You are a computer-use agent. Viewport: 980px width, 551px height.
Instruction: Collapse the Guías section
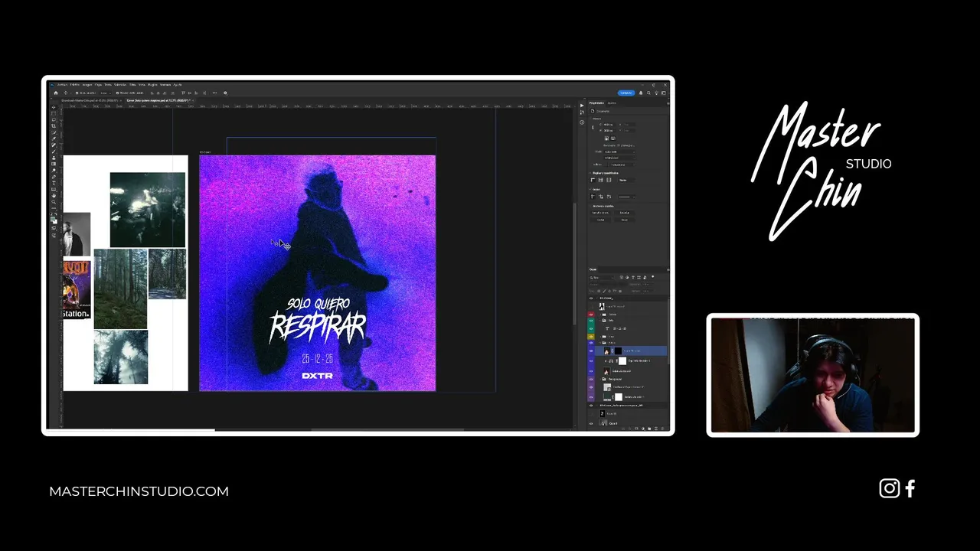[590, 189]
